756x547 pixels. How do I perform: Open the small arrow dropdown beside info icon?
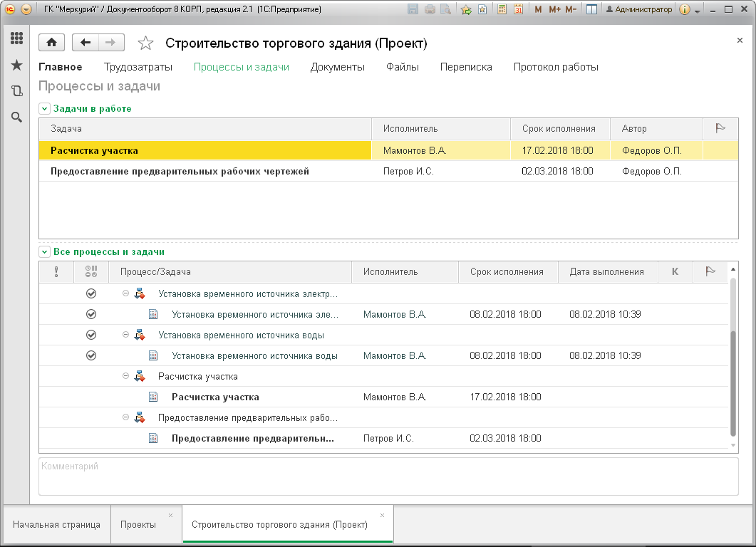click(x=697, y=11)
